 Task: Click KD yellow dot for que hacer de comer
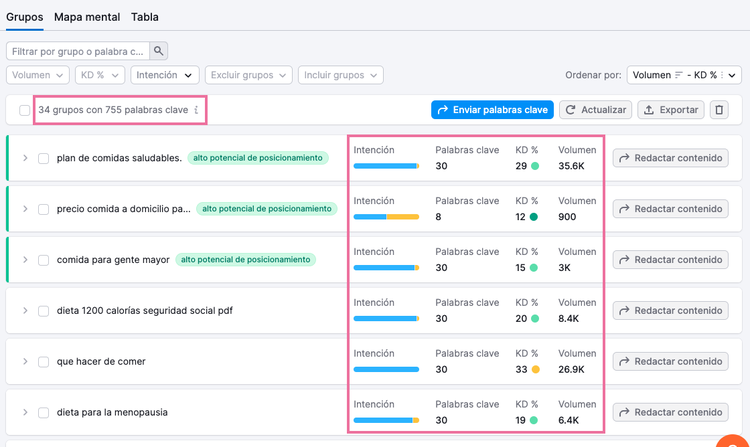(x=536, y=370)
